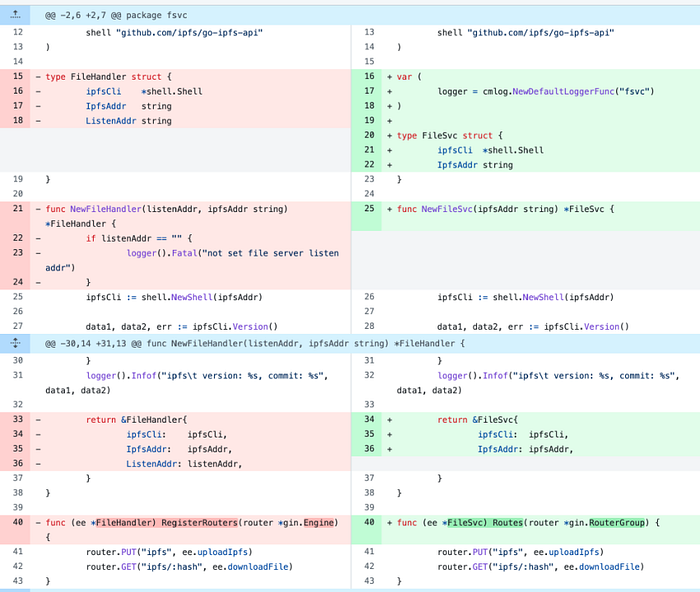
Task: Click 'NewDefaultLoggerFunc' on added line 17
Action: [563, 92]
